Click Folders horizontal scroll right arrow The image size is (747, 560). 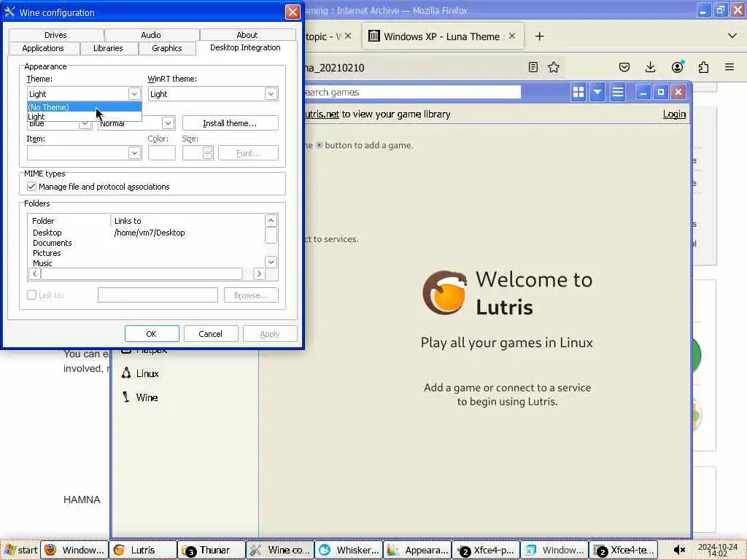click(259, 274)
